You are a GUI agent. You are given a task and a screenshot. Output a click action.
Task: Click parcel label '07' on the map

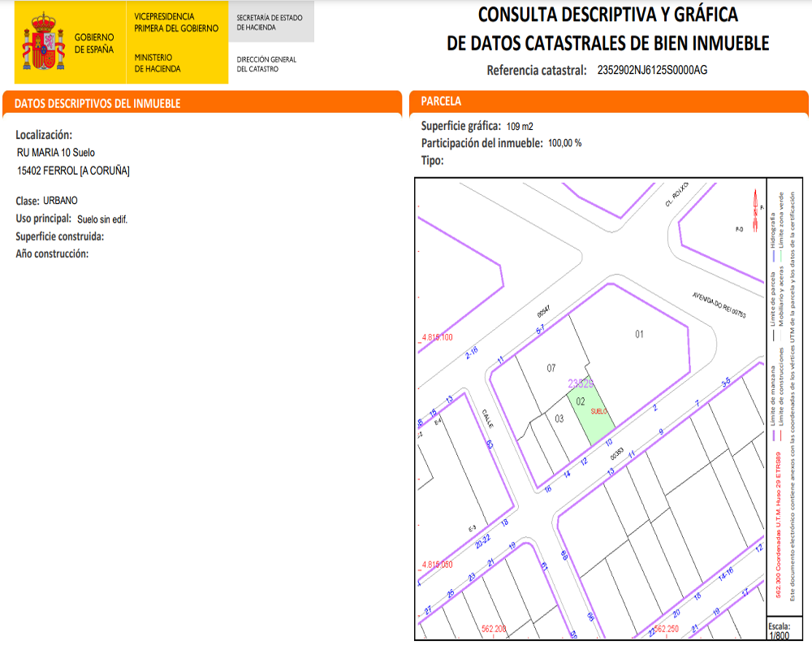pyautogui.click(x=551, y=368)
